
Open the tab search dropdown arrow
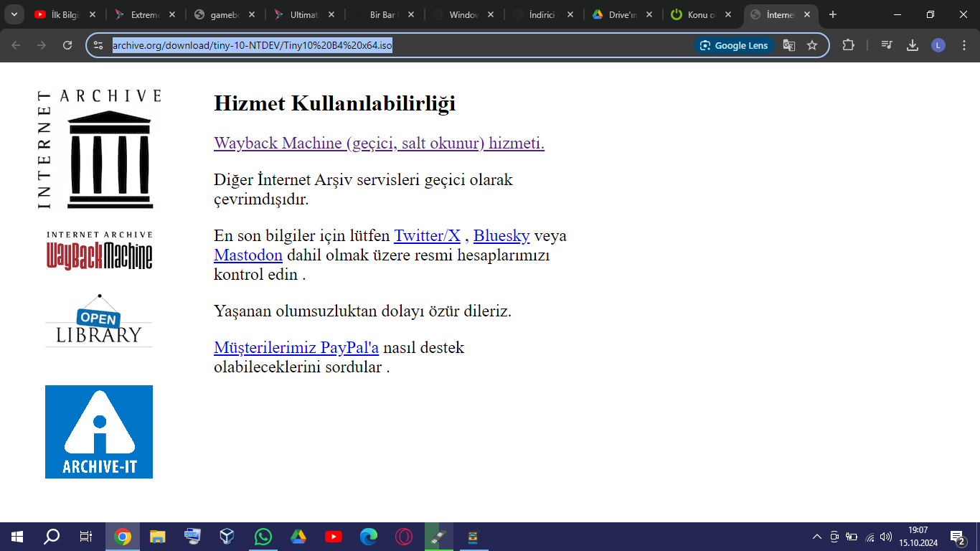click(14, 14)
